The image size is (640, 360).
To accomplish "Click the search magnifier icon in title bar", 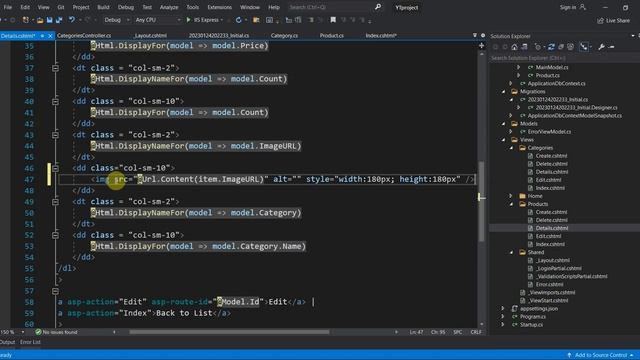I will tap(378, 7).
